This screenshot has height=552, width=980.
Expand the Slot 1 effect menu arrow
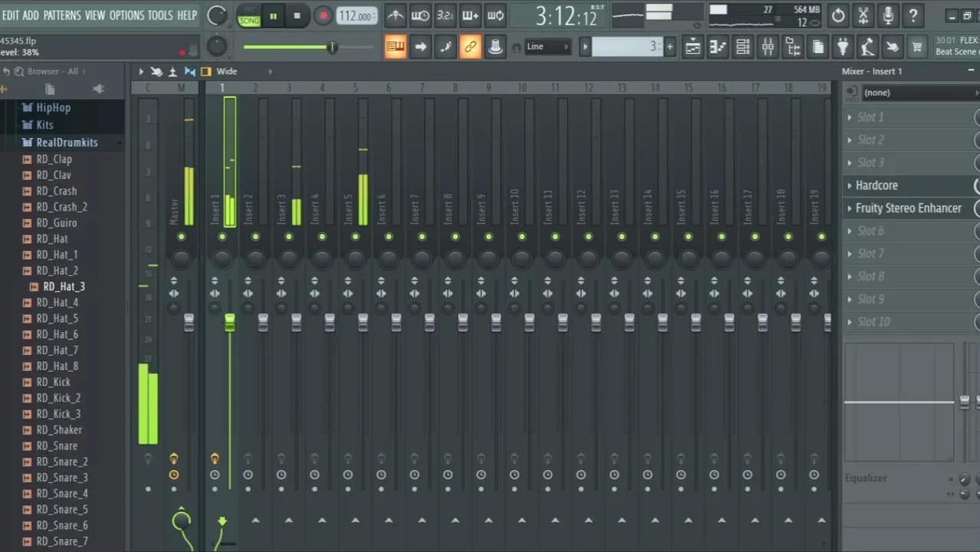(850, 117)
